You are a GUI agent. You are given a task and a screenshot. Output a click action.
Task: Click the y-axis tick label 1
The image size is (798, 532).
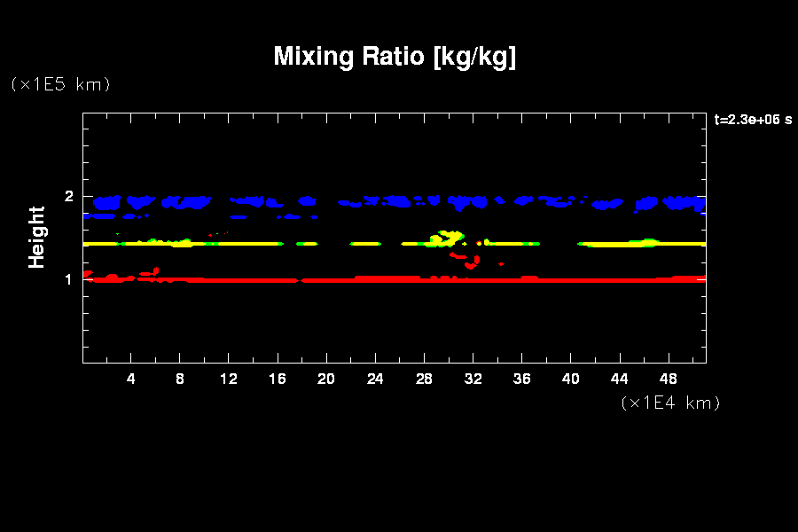67,279
